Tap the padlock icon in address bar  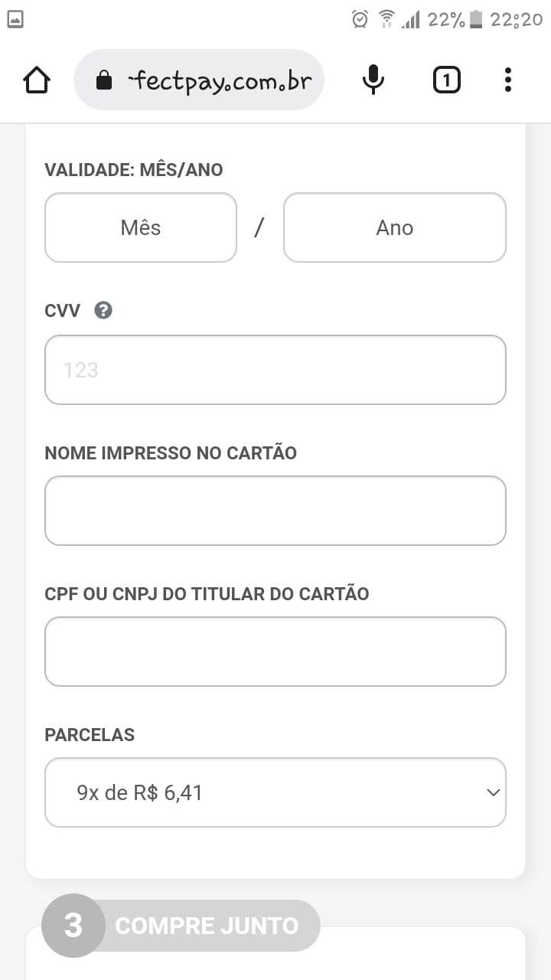coord(104,80)
